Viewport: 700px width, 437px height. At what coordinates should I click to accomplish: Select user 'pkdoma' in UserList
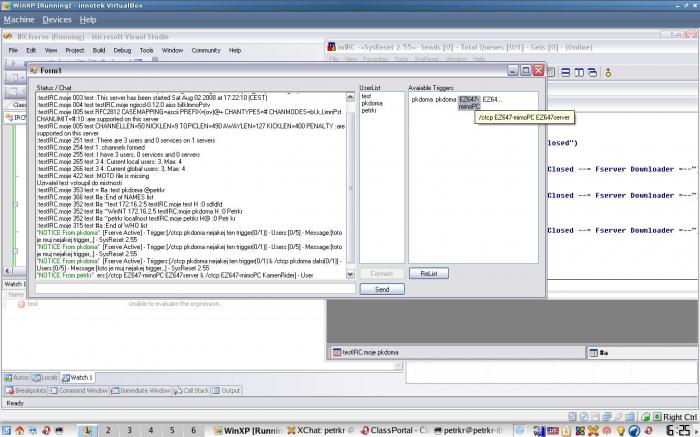(372, 103)
